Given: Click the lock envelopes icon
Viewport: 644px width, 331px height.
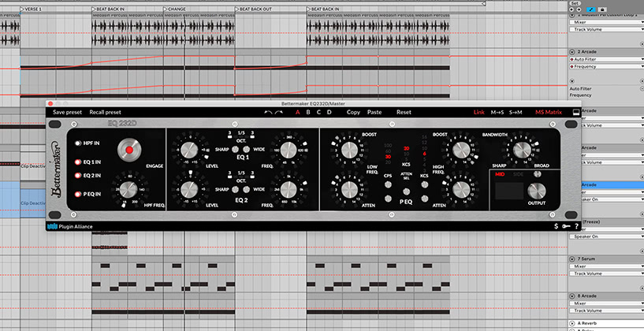Looking at the screenshot, I should point(602,9).
